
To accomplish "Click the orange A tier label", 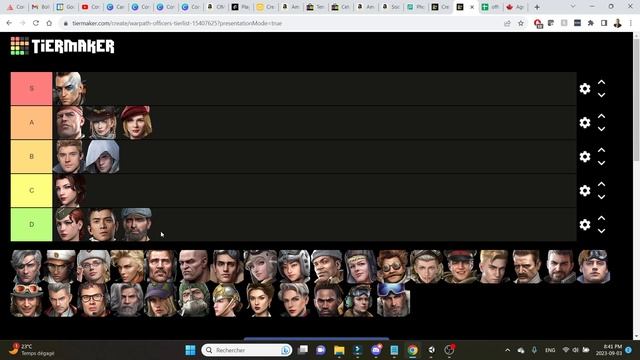I will [31, 122].
